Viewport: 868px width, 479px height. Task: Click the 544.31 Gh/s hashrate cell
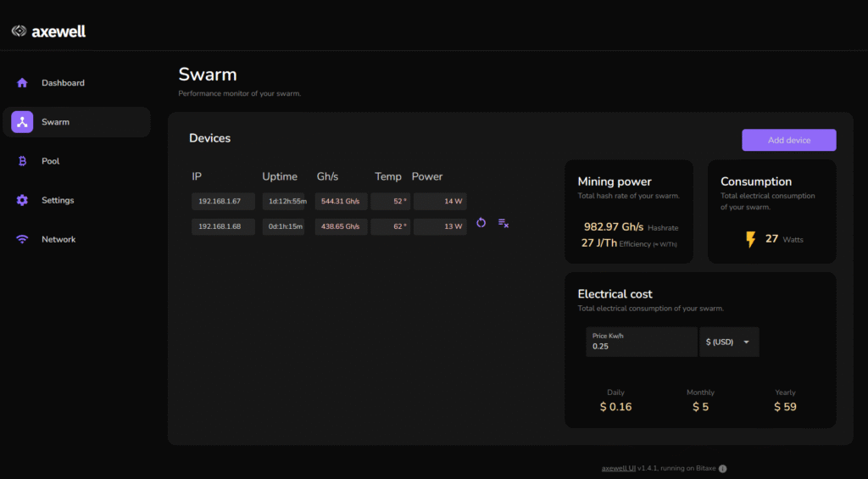click(x=341, y=202)
